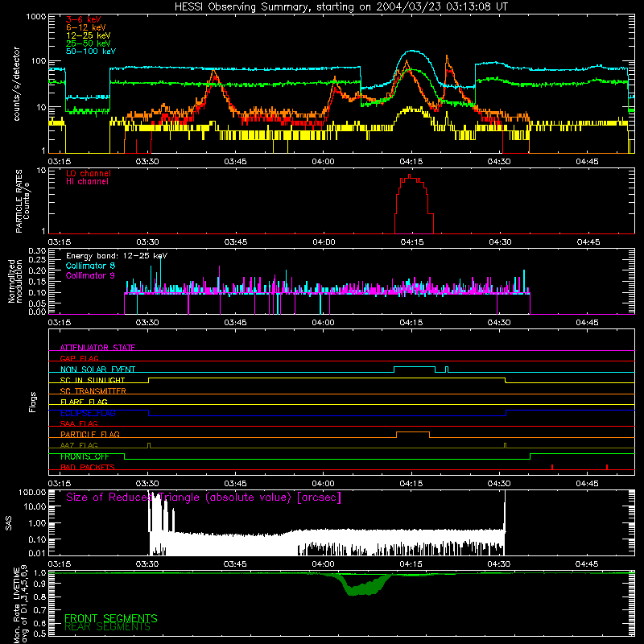The height and width of the screenshot is (644, 644).
Task: Click the first BAD PACKETS red spike
Action: (552, 467)
